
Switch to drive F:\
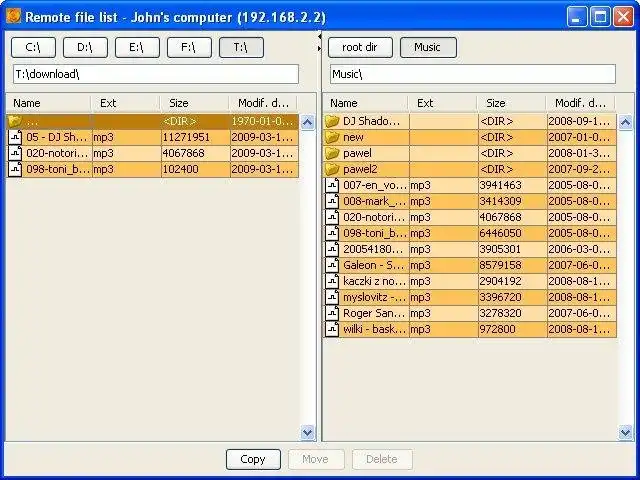(x=189, y=47)
